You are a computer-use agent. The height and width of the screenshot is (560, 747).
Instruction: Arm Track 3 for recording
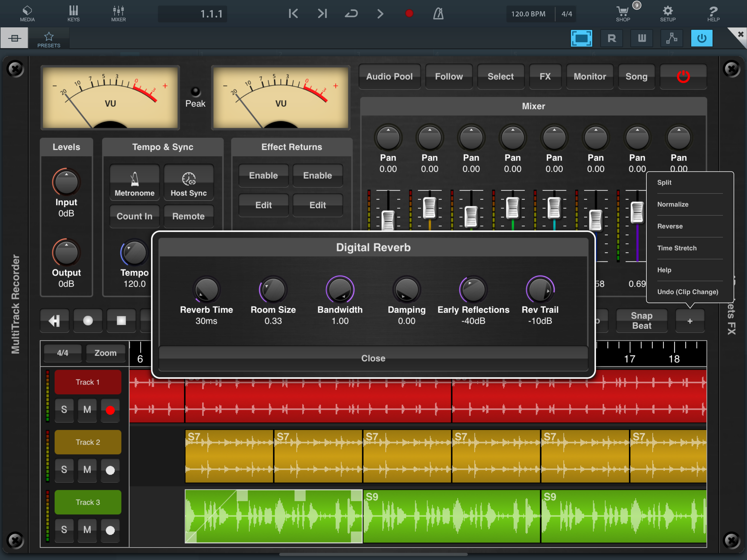(110, 530)
